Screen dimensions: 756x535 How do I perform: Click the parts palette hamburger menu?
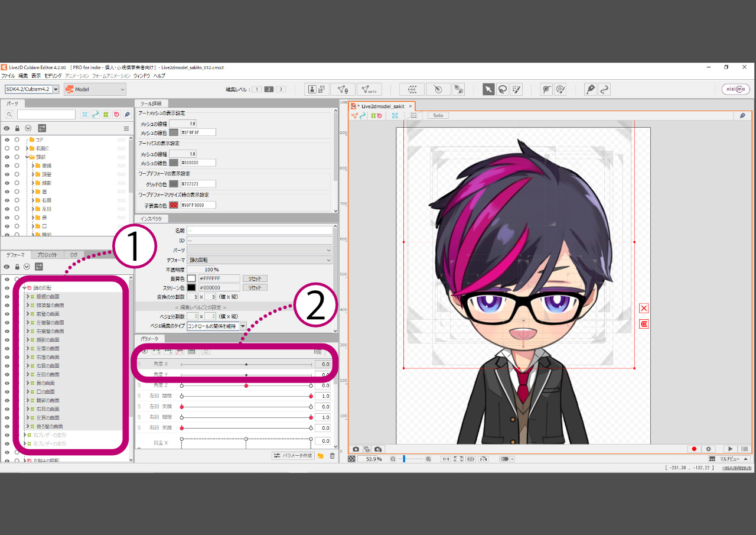coord(126,128)
